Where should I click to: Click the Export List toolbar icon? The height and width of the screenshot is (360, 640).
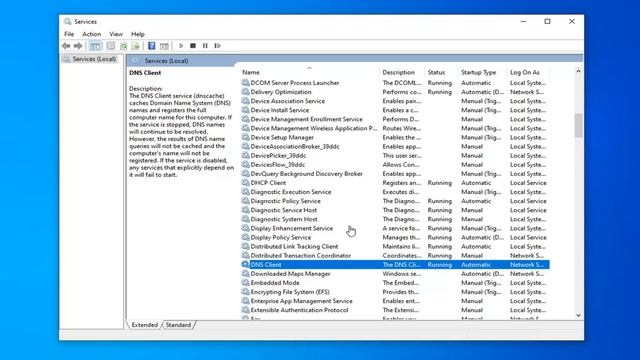coord(136,46)
